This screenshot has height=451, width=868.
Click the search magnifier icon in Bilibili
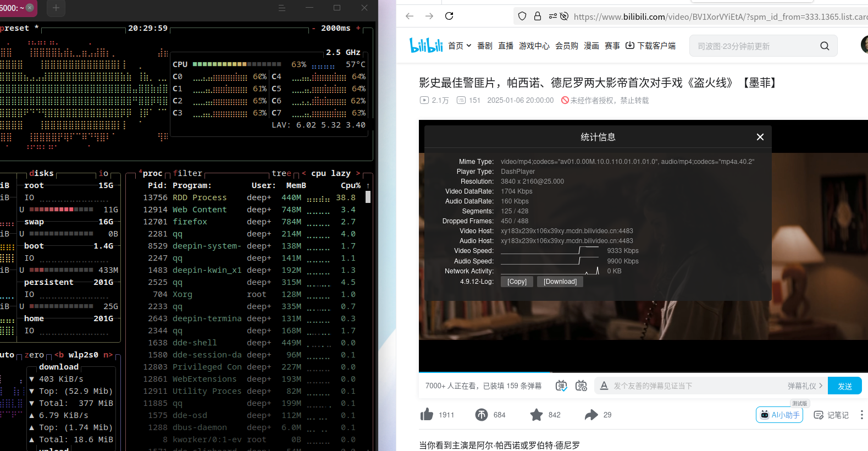point(825,46)
